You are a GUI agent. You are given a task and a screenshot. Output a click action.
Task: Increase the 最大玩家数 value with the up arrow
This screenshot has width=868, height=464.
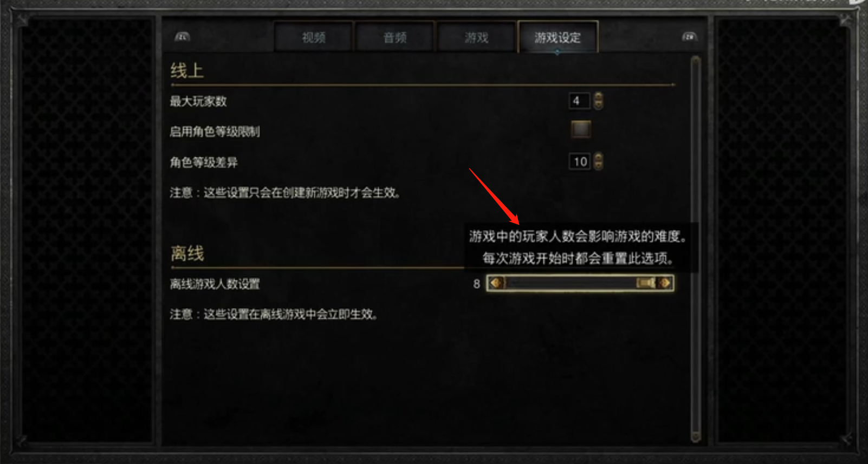[x=598, y=96]
